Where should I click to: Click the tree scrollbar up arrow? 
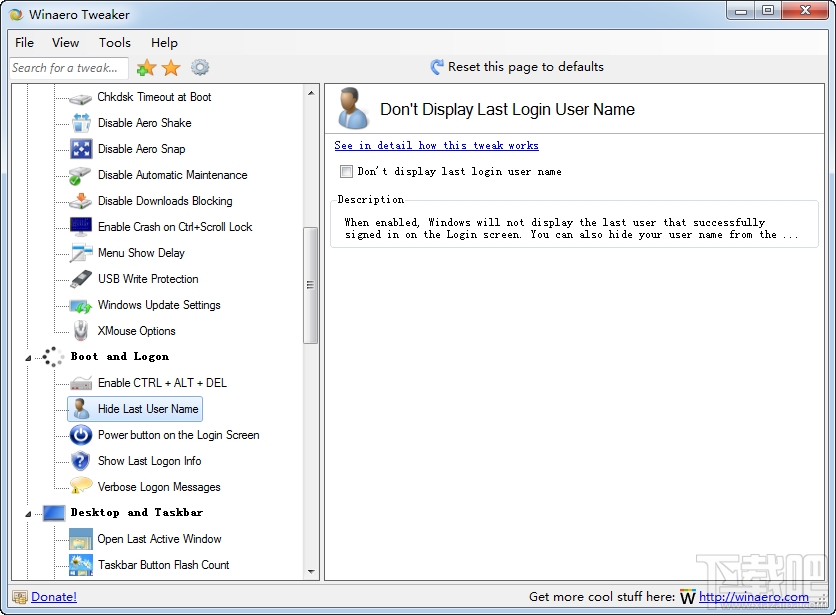(311, 93)
